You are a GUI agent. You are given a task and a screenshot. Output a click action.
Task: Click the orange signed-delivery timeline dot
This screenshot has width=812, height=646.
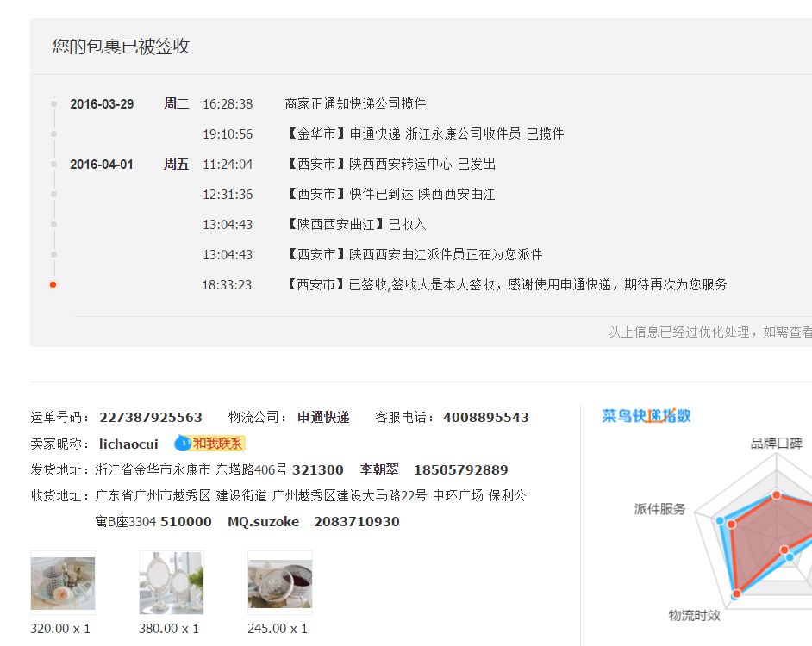coord(53,284)
